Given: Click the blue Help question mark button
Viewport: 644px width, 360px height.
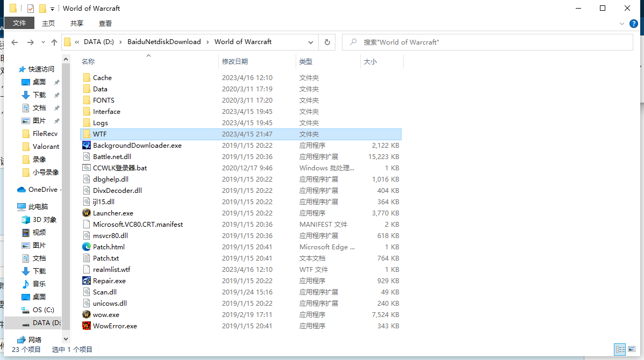Looking at the screenshot, I should click(633, 23).
